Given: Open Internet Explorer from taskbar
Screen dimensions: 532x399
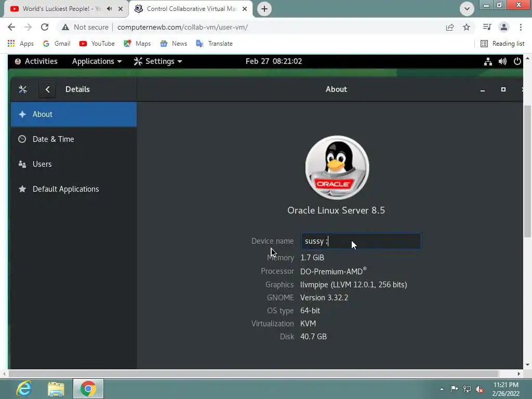Looking at the screenshot, I should [24, 389].
